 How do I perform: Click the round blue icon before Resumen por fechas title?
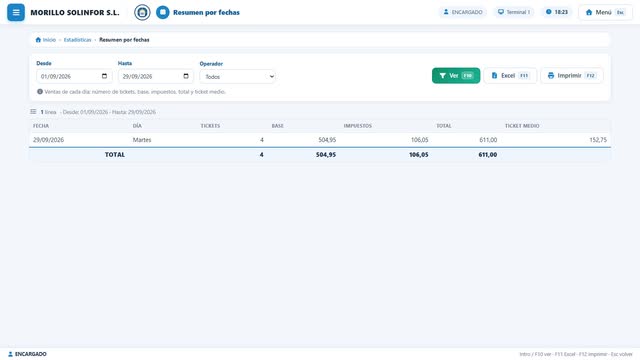tap(162, 12)
